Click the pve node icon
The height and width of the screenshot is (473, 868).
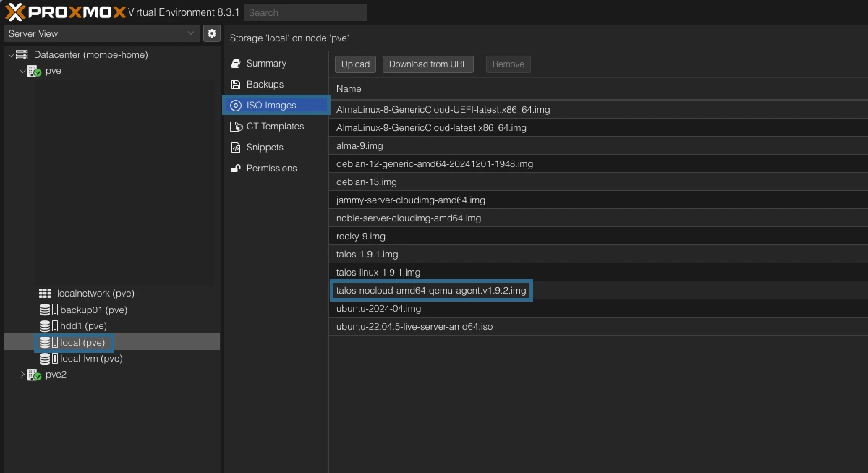[33, 71]
